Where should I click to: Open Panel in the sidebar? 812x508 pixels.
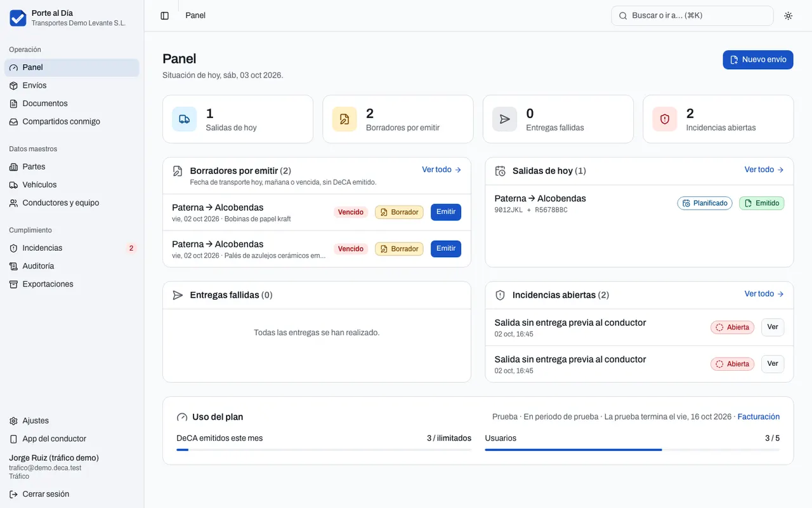[72, 68]
